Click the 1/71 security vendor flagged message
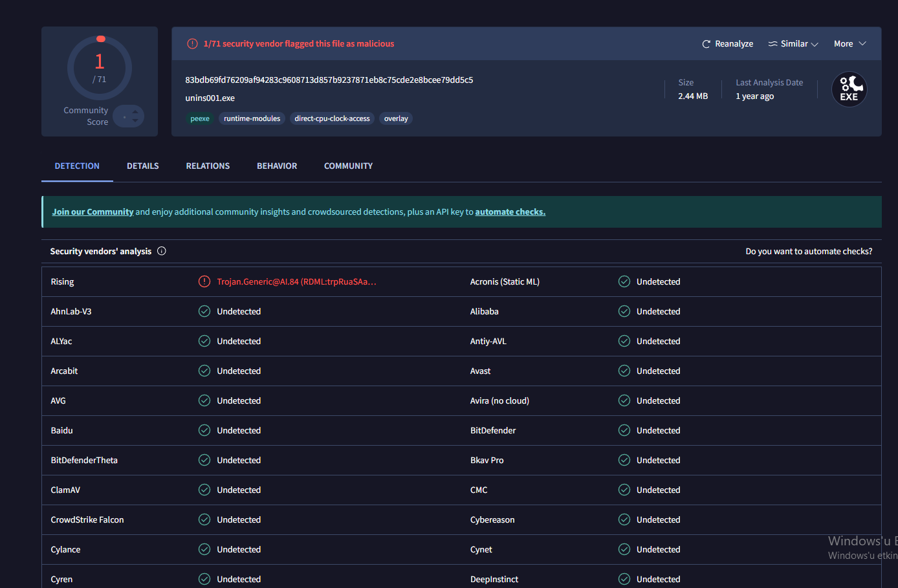The image size is (898, 588). point(299,44)
